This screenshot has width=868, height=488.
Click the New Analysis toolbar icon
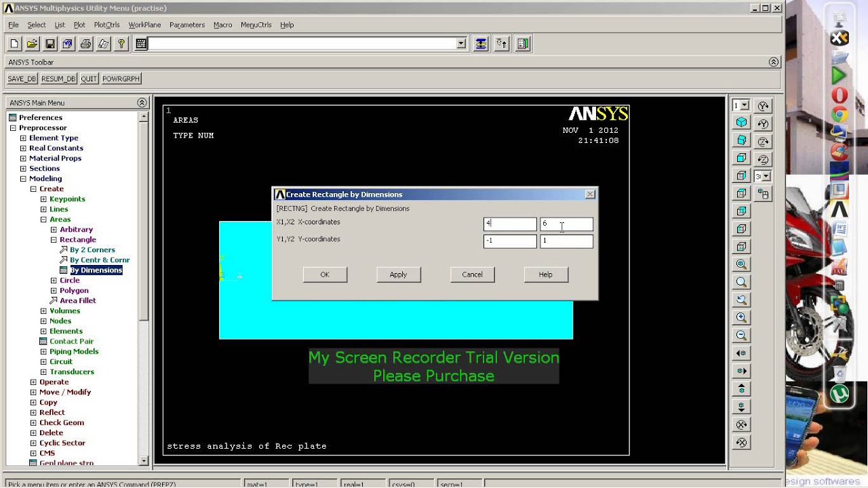(x=14, y=44)
